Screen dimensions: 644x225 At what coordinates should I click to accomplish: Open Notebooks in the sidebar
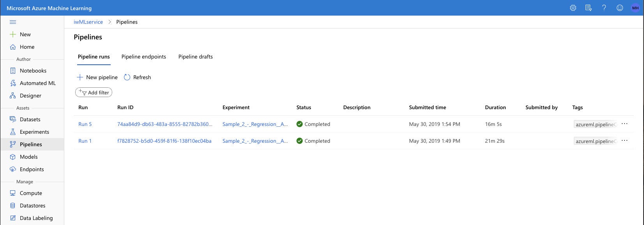click(32, 71)
